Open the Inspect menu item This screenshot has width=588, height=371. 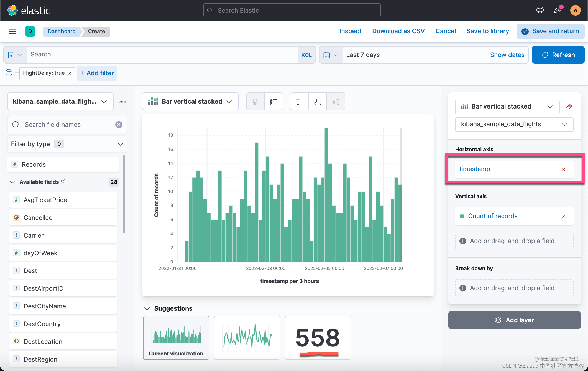pos(350,31)
